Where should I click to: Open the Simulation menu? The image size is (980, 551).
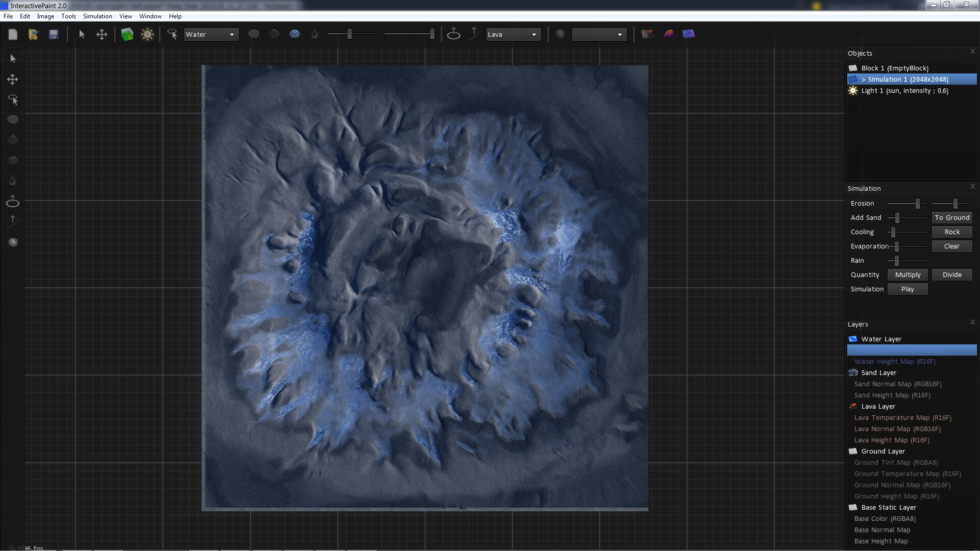pyautogui.click(x=97, y=16)
